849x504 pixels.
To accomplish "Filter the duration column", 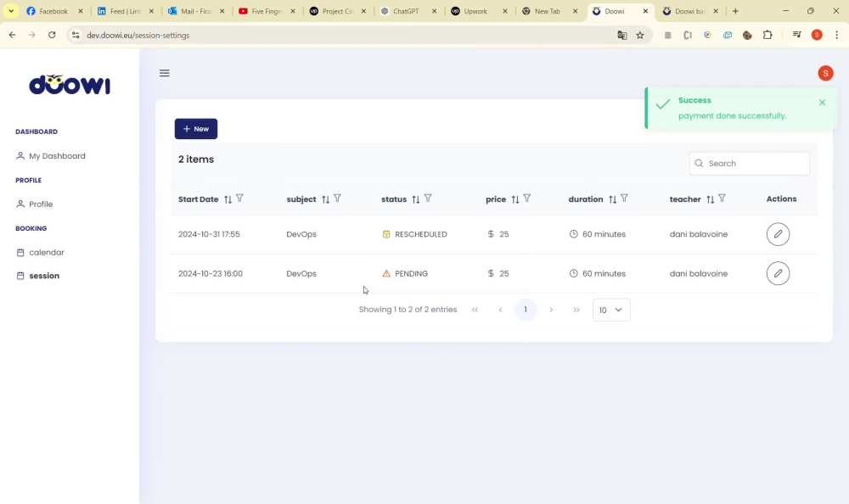I will [x=624, y=199].
